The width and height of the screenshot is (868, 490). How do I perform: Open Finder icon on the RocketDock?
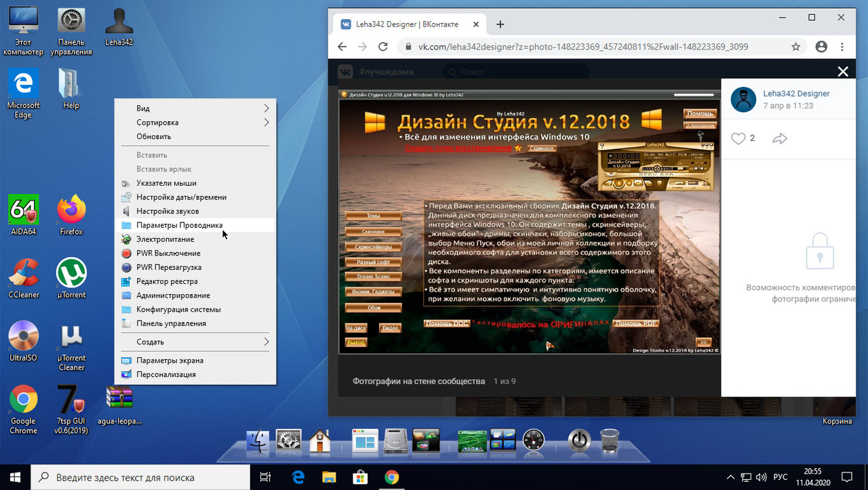click(258, 441)
